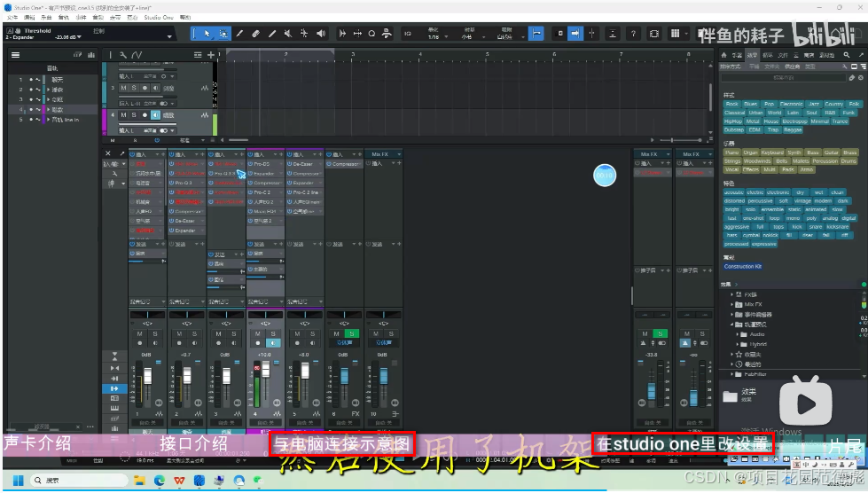Click highlighted outputs arrow in mixer sidebar
This screenshot has height=493, width=868.
[114, 388]
